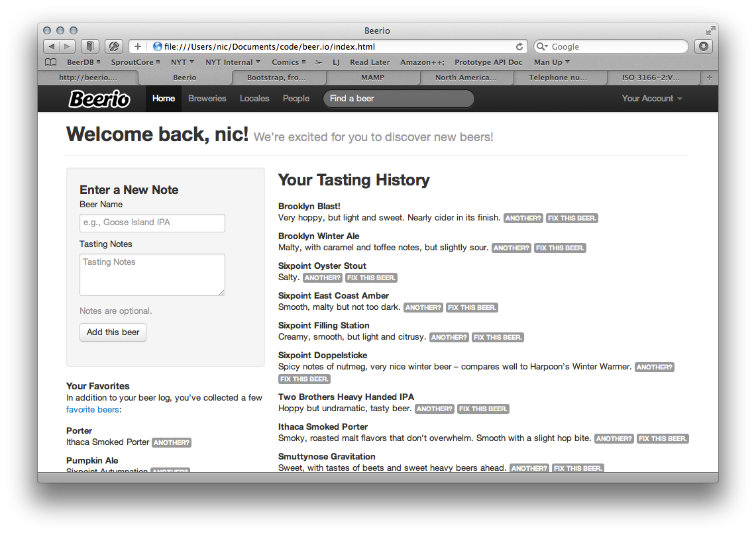Click the Sixpoint Doppelsticke beer name

click(323, 355)
